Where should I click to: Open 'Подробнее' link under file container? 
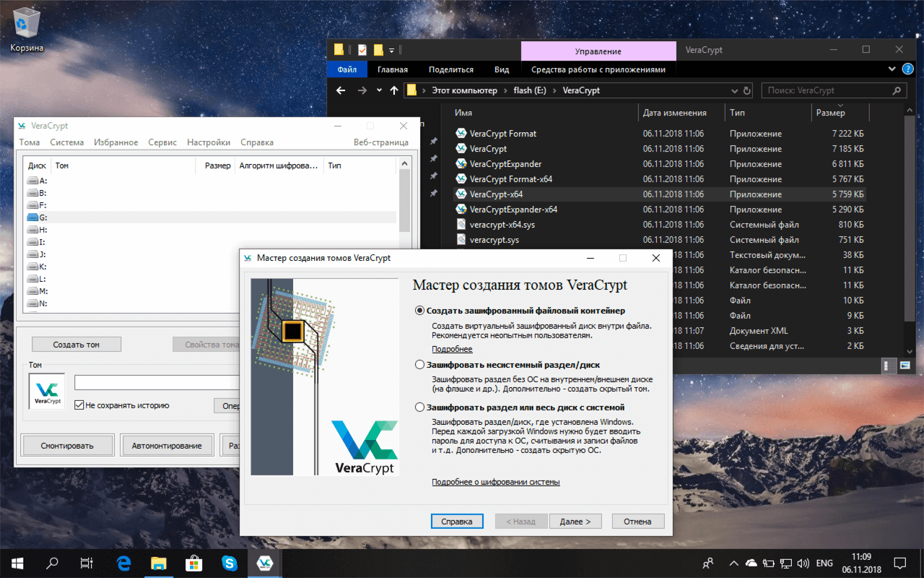452,349
